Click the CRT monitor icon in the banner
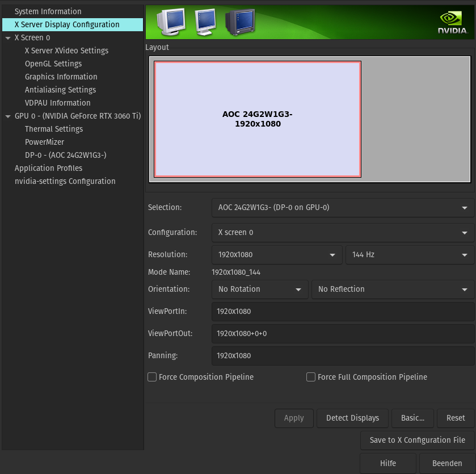 click(x=240, y=23)
